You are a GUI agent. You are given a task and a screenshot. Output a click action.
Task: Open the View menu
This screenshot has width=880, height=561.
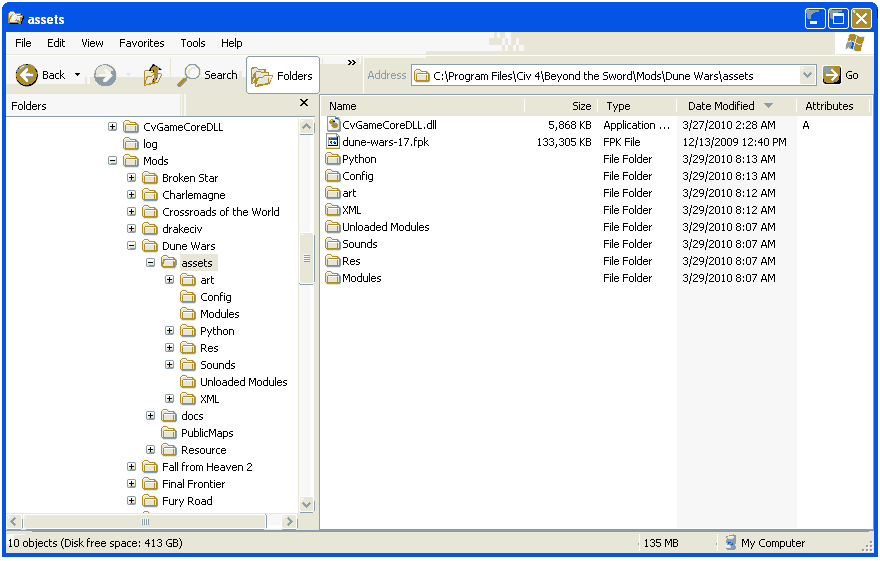click(x=92, y=43)
